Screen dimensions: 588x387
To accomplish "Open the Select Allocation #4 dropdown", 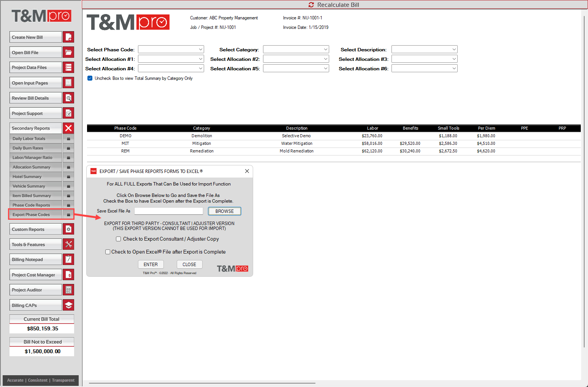I will 171,68.
